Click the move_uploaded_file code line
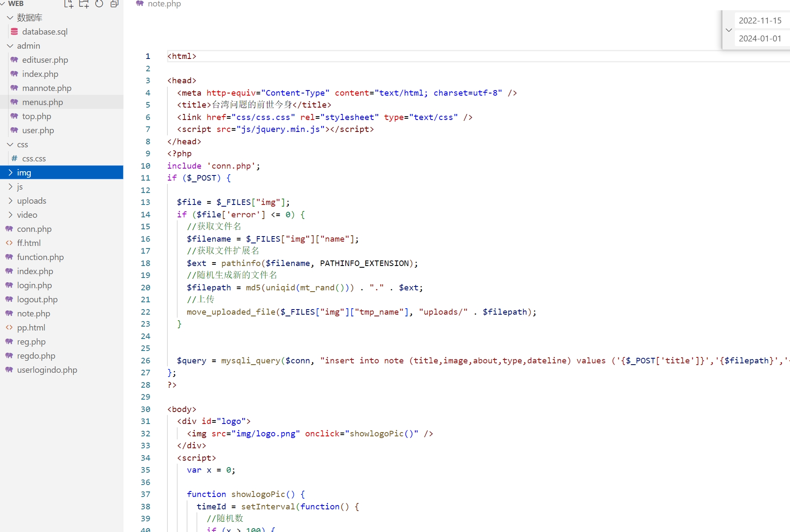Image resolution: width=790 pixels, height=532 pixels. pyautogui.click(x=361, y=312)
